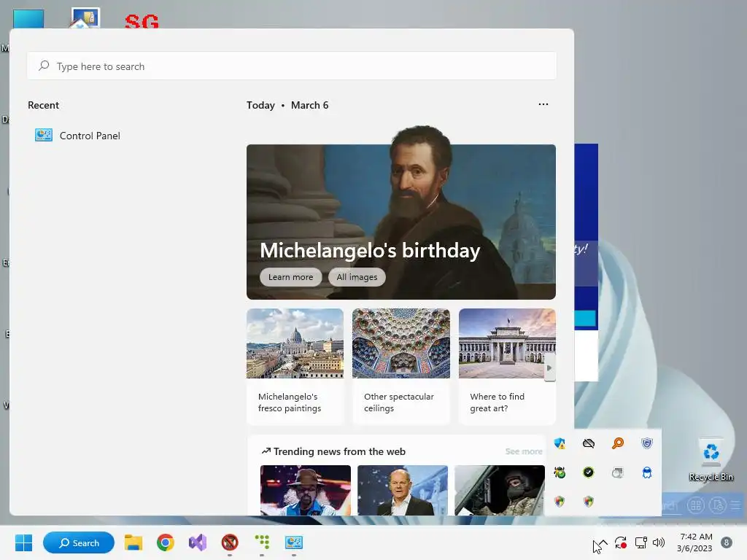
Task: Click the Recent section heading
Action: click(x=43, y=105)
